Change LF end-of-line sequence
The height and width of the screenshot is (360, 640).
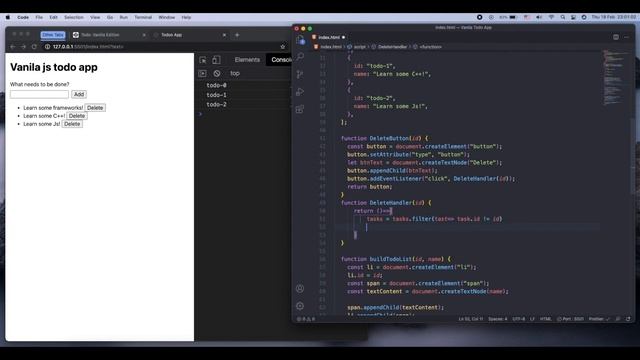pyautogui.click(x=532, y=319)
